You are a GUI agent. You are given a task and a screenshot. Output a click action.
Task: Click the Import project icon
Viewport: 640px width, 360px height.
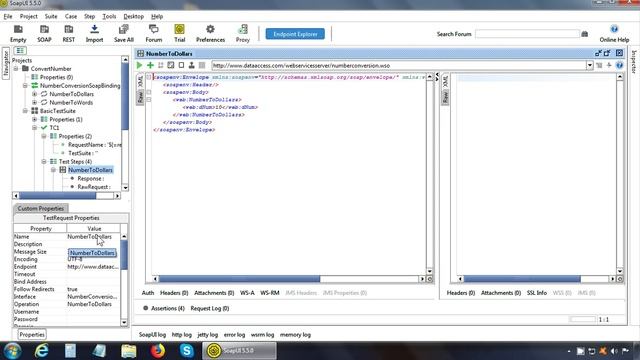[94, 33]
